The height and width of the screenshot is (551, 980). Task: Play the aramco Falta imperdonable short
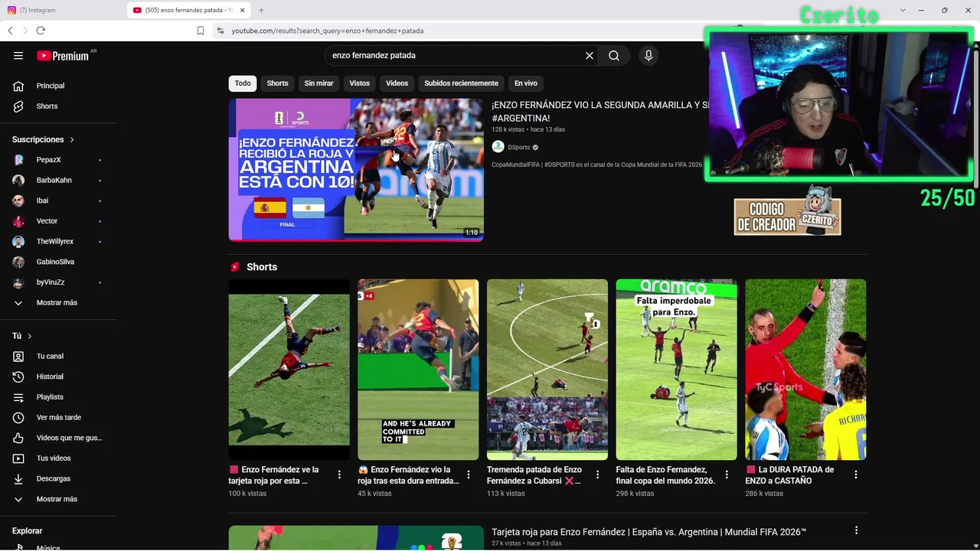point(677,370)
